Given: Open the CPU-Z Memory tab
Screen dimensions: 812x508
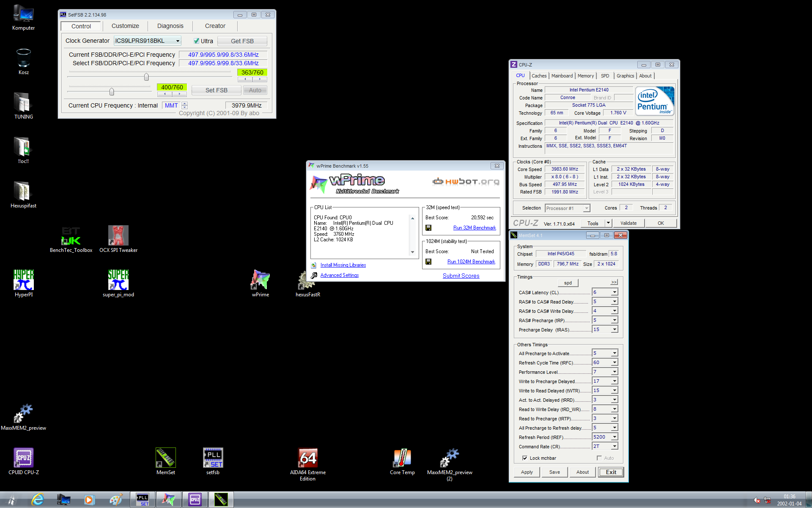Looking at the screenshot, I should 586,76.
